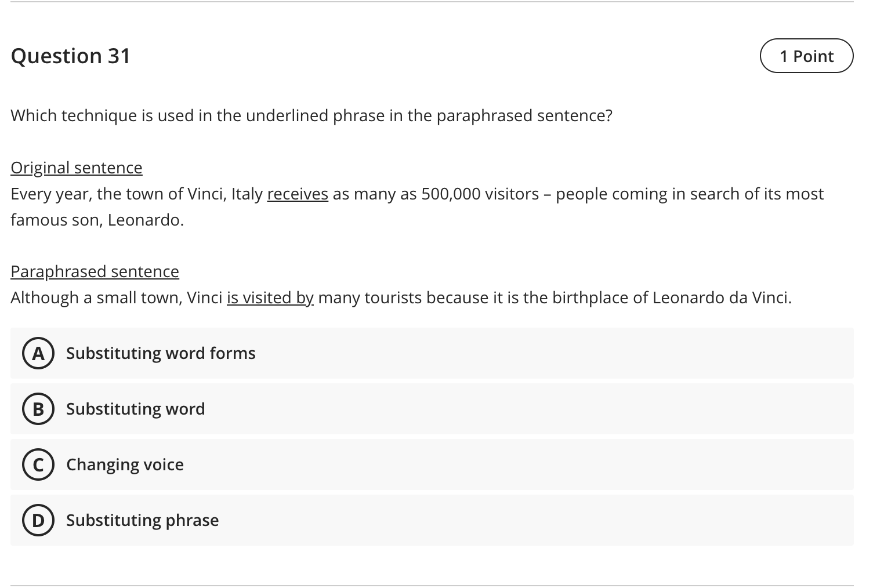This screenshot has width=884, height=588.
Task: Choose answer text 'Substituting word forms'
Action: 161,353
